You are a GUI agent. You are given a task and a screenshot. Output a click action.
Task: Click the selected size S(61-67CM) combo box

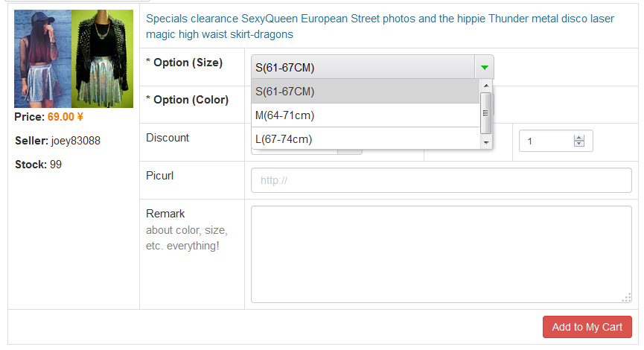click(363, 68)
